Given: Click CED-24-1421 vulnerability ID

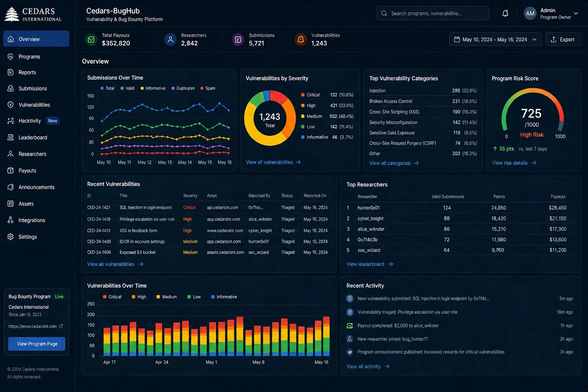Looking at the screenshot, I should 99,207.
